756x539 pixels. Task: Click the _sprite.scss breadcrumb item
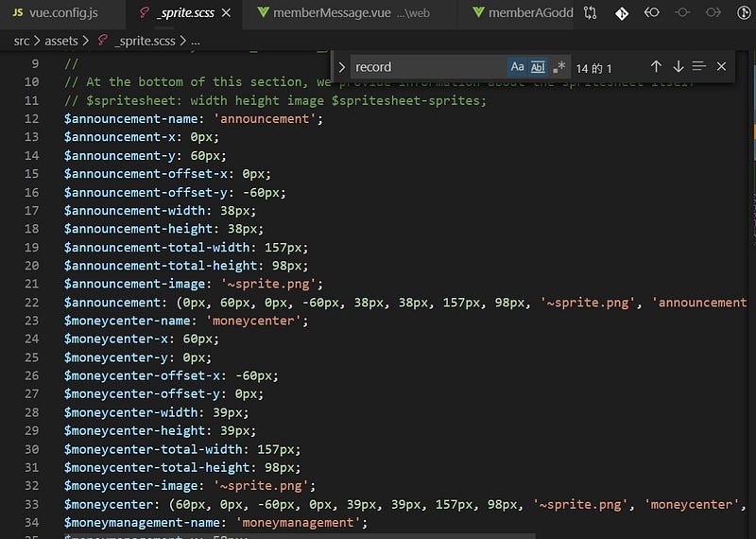coord(140,42)
